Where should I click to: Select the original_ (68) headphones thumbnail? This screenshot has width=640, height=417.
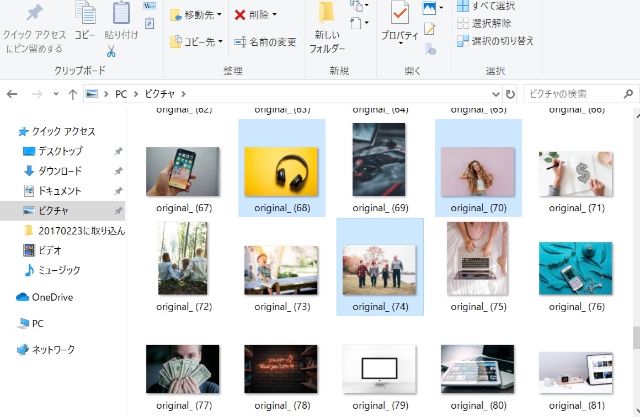tap(281, 171)
